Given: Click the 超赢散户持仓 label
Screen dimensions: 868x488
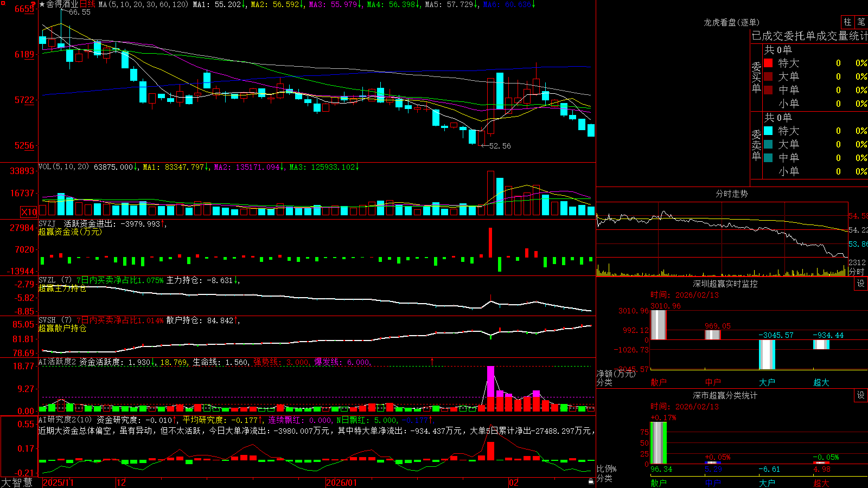Looking at the screenshot, I should (62, 328).
